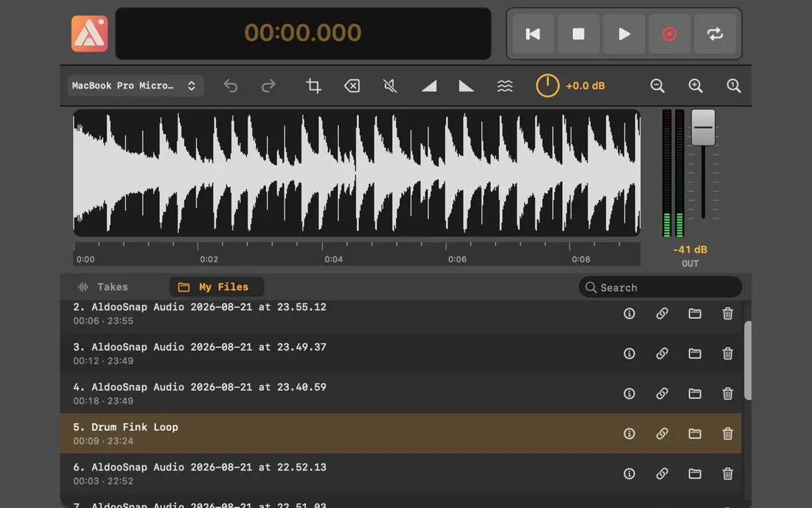Redo the last edit
The image size is (812, 508).
(x=268, y=85)
